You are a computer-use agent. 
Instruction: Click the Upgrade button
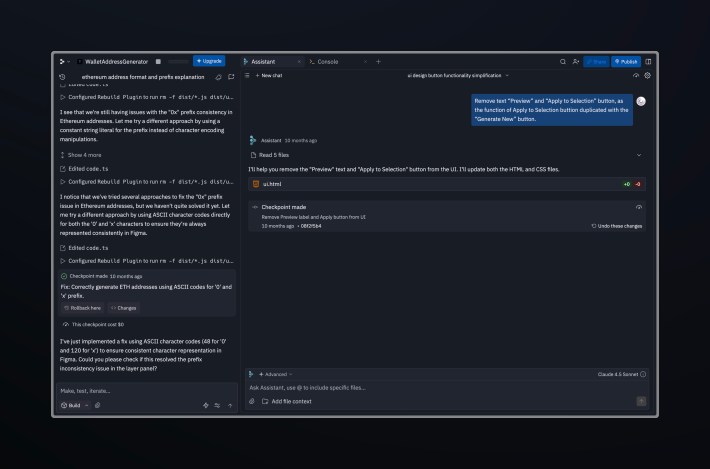tap(209, 61)
